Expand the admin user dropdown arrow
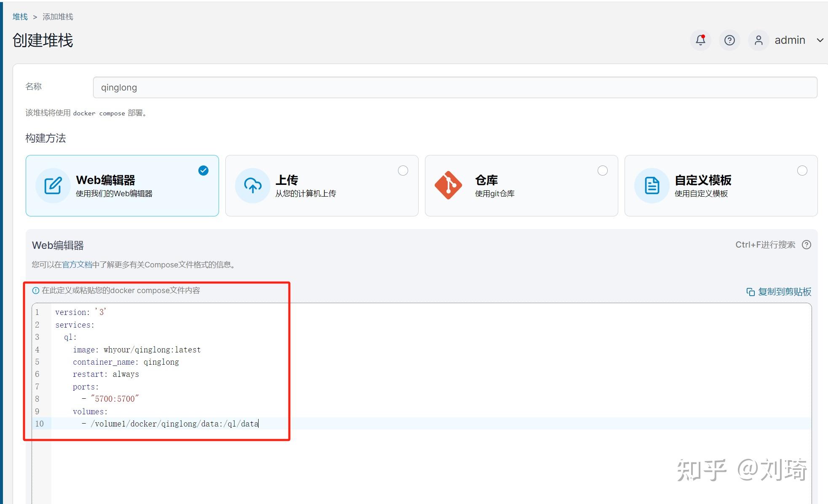The image size is (828, 504). (820, 40)
